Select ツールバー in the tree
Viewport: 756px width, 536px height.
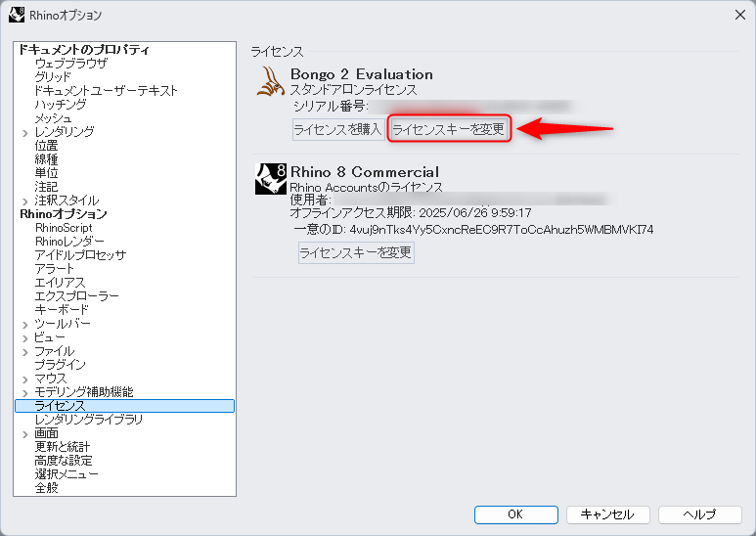(x=63, y=324)
